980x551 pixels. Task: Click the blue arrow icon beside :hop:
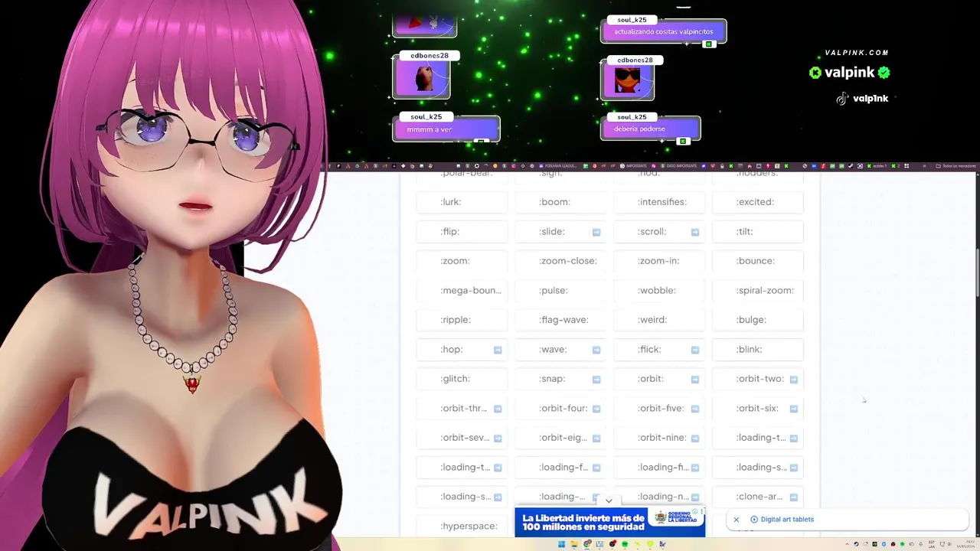[498, 350]
